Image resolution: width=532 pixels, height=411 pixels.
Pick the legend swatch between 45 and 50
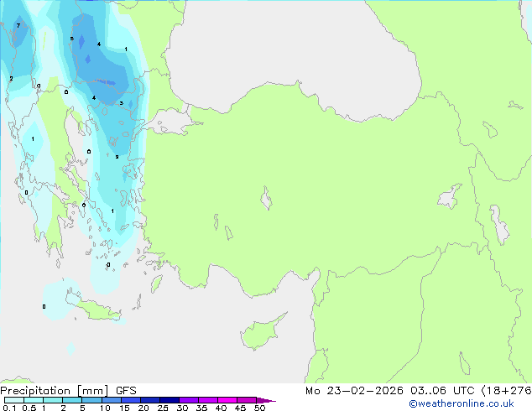[x=247, y=400]
